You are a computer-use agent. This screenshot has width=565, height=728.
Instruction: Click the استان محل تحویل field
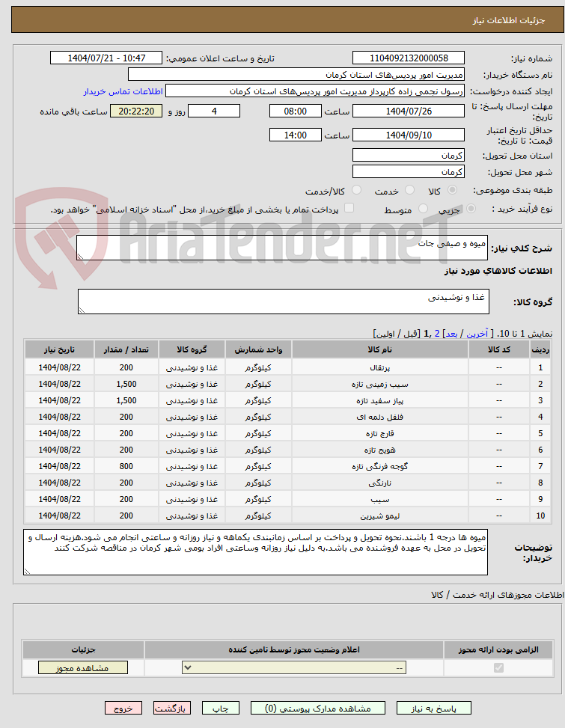click(x=409, y=156)
